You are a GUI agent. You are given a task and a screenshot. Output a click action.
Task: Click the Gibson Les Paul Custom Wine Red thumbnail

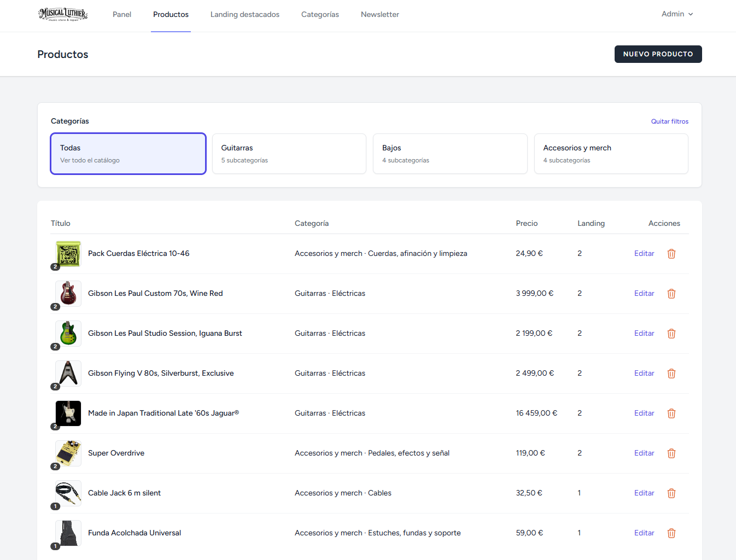[68, 294]
